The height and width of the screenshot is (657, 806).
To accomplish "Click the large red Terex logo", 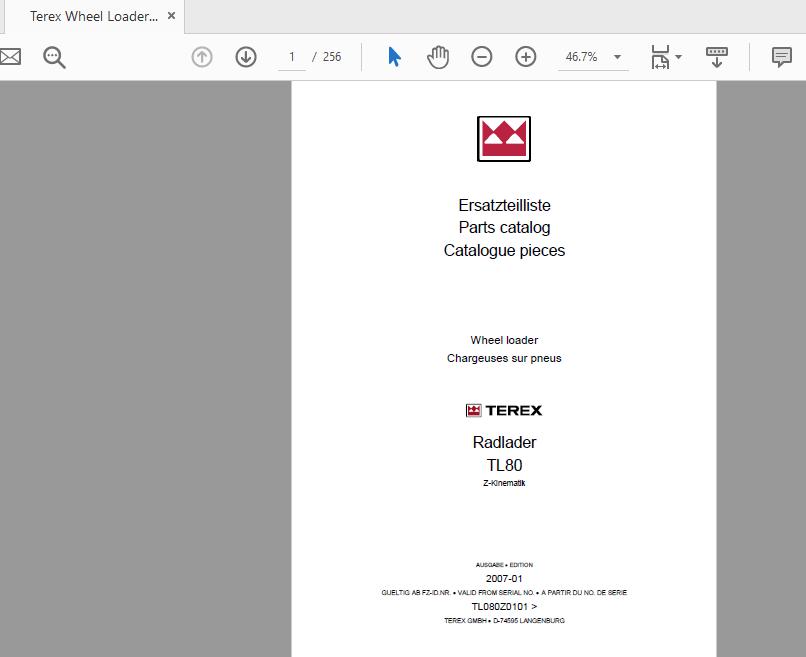I will [x=504, y=139].
